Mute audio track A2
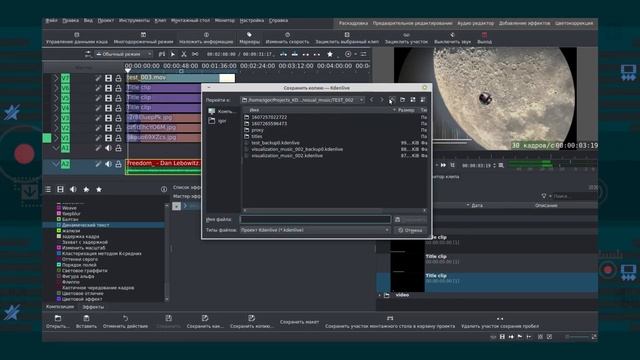The width and height of the screenshot is (640, 360). tap(108, 164)
